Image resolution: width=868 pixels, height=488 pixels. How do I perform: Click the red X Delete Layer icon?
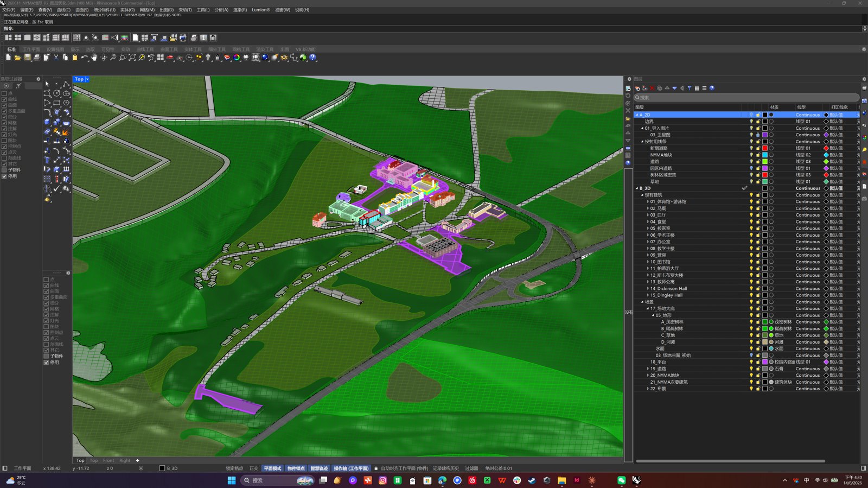(652, 88)
